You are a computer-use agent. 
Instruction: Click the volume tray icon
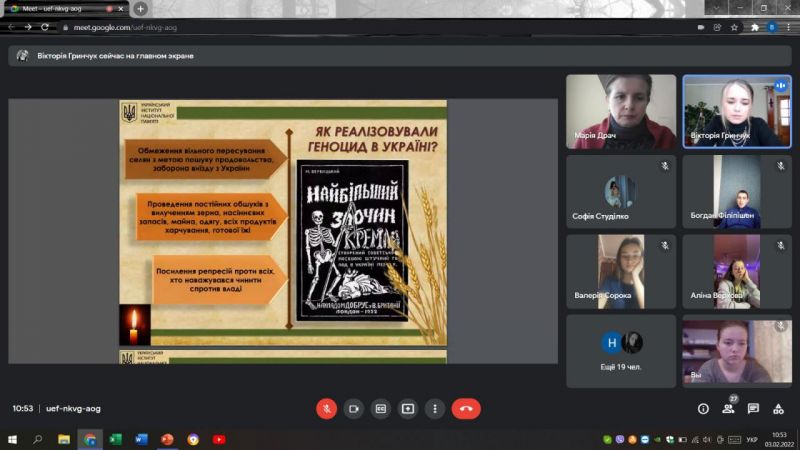tap(707, 440)
